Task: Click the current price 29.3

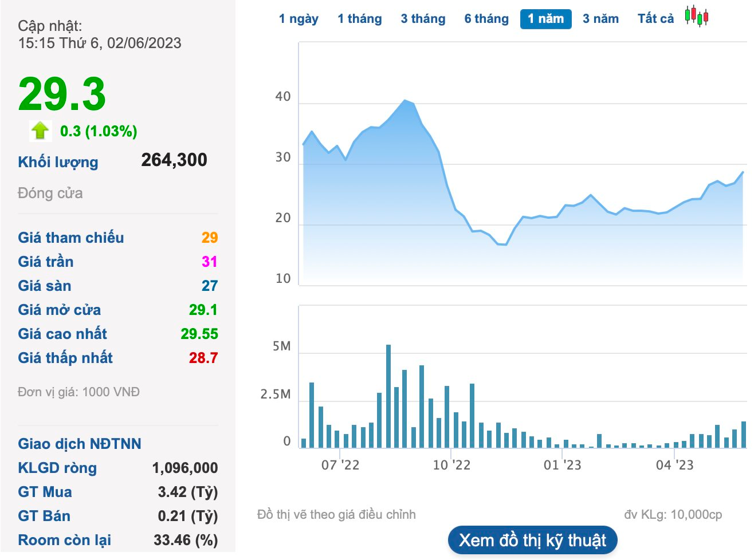Action: click(62, 94)
